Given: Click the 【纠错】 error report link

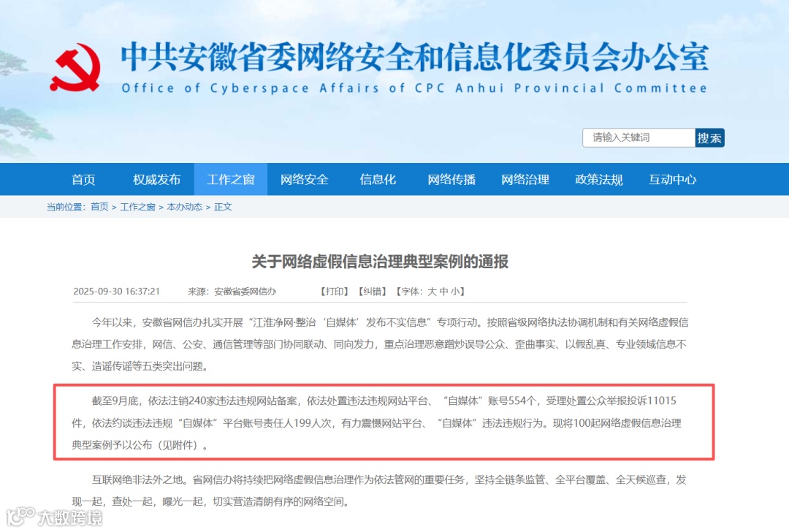Looking at the screenshot, I should [x=373, y=292].
